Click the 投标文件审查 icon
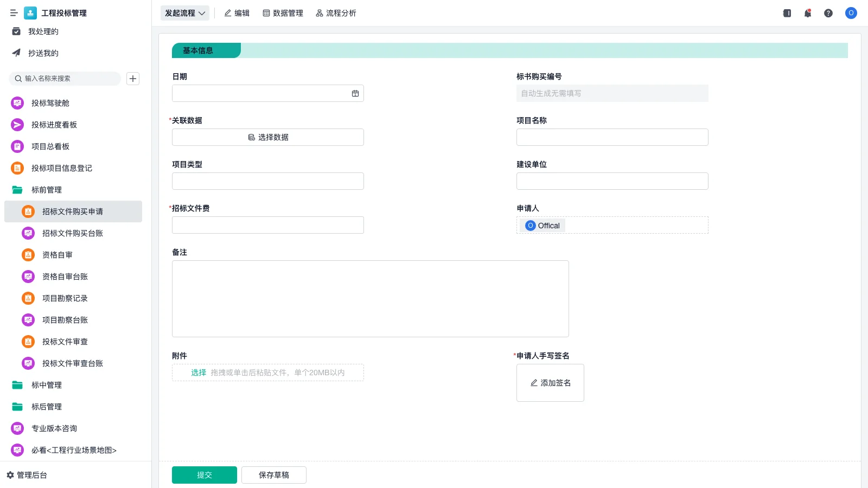This screenshot has height=488, width=868. pos(28,342)
